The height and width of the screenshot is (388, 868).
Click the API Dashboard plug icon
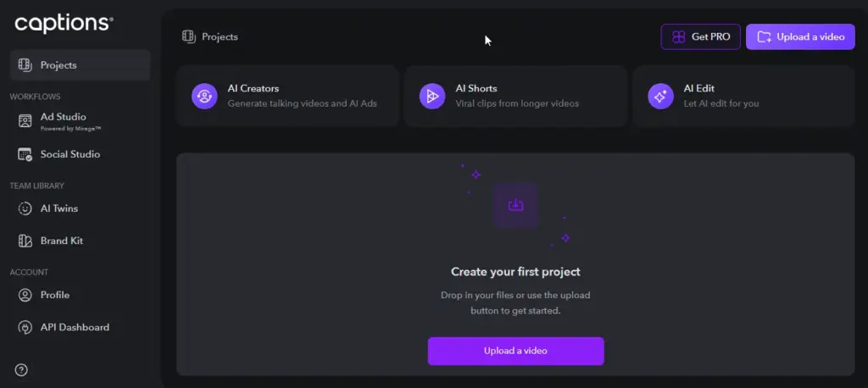pyautogui.click(x=25, y=327)
